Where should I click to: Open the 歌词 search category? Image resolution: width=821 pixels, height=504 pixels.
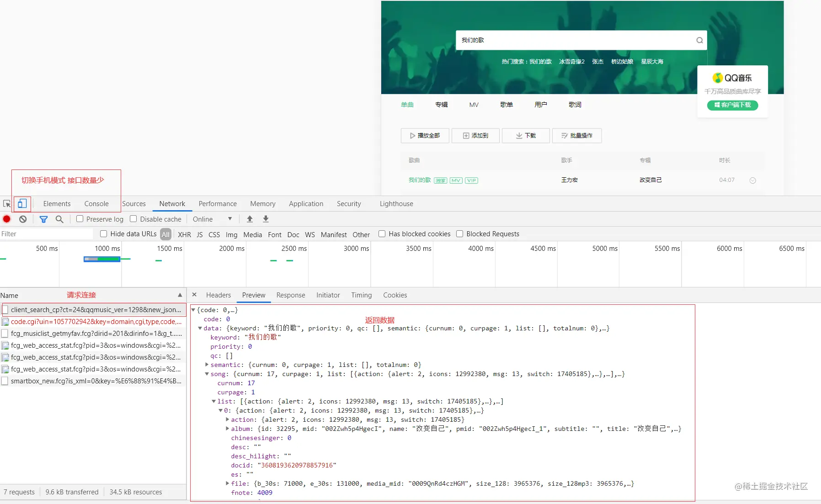pos(575,105)
